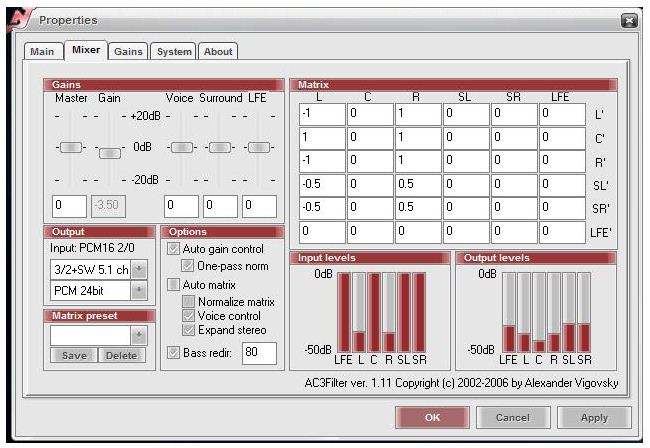Screen dimensions: 650x448
Task: Open the PCM 24bit format dropdown
Action: [x=139, y=290]
